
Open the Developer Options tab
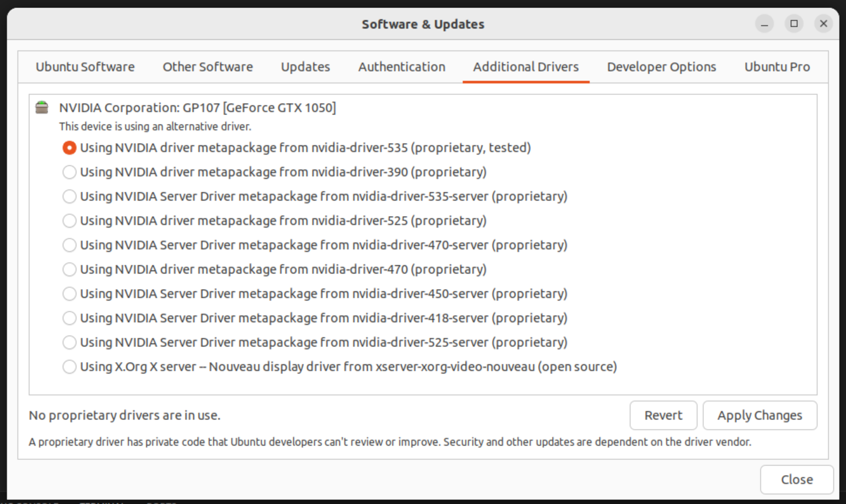coord(662,67)
